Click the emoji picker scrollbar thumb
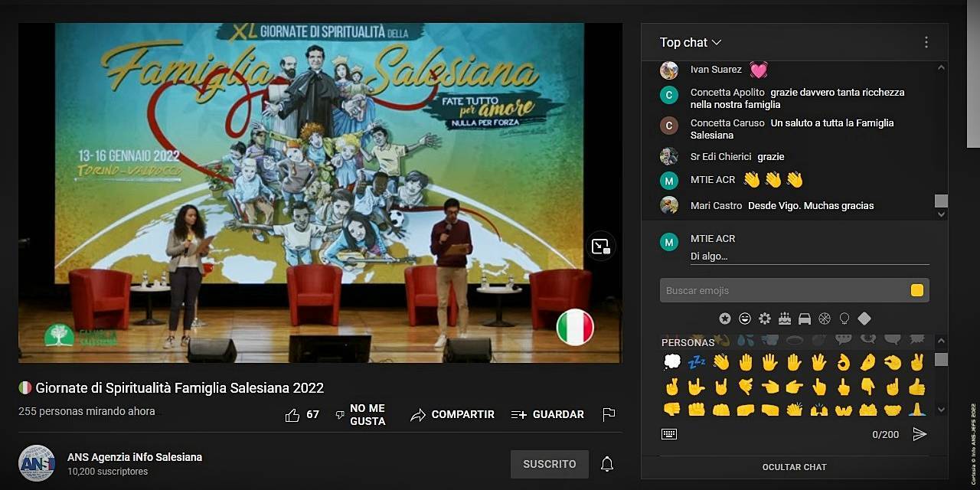Viewport: 980px width, 490px height. point(941,360)
